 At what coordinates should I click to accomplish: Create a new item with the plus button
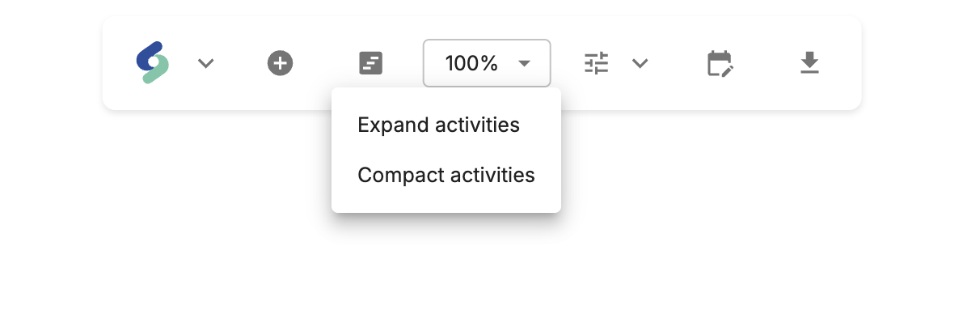[280, 62]
